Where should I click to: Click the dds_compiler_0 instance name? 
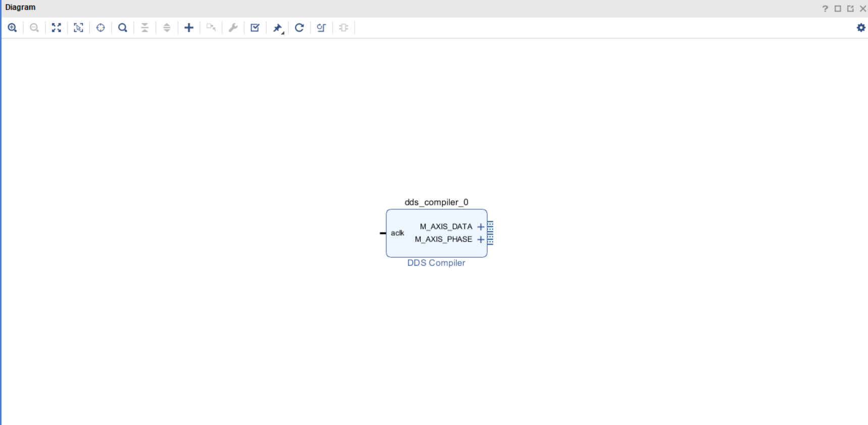[x=436, y=202]
